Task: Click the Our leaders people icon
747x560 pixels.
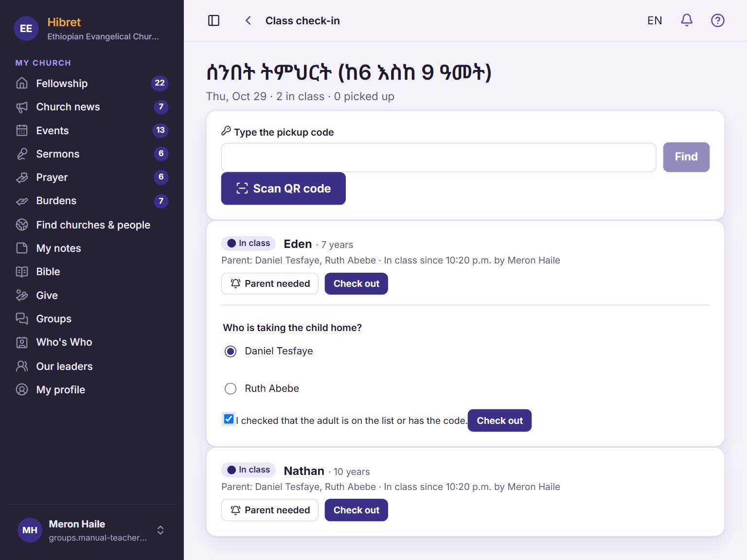Action: click(22, 366)
